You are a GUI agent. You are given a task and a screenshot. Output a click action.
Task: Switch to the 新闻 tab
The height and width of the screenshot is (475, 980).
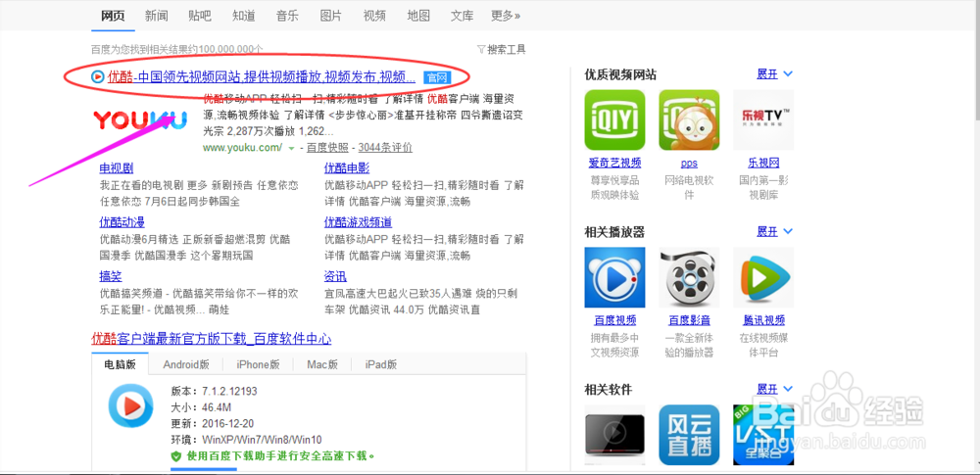(x=156, y=16)
